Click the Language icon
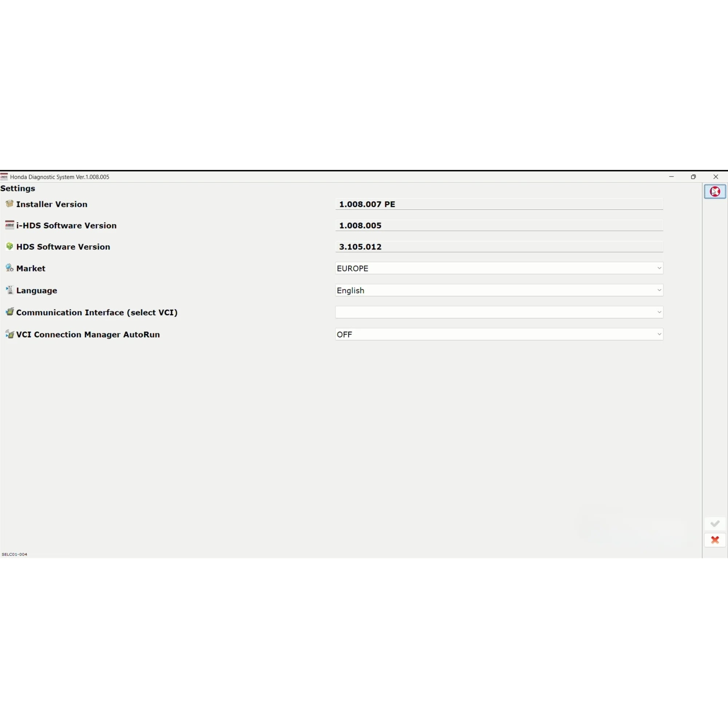The image size is (728, 728). coord(9,290)
